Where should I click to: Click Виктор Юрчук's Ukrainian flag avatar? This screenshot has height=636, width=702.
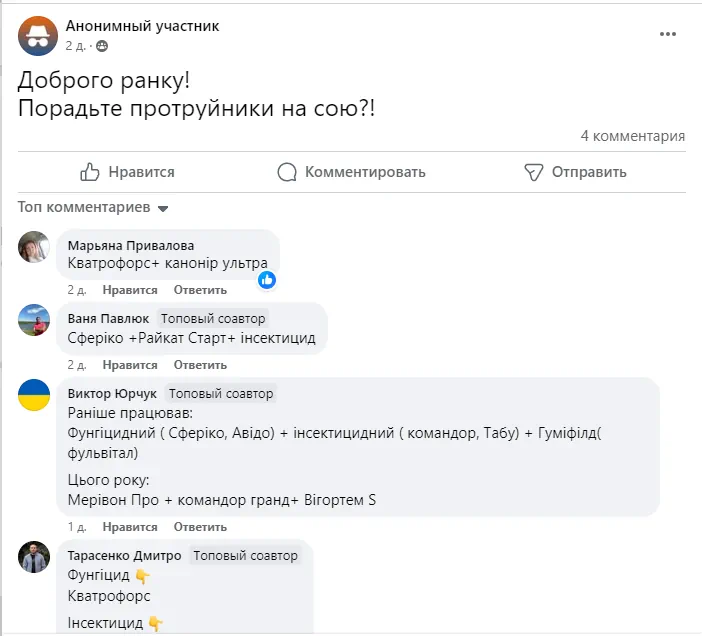click(34, 396)
